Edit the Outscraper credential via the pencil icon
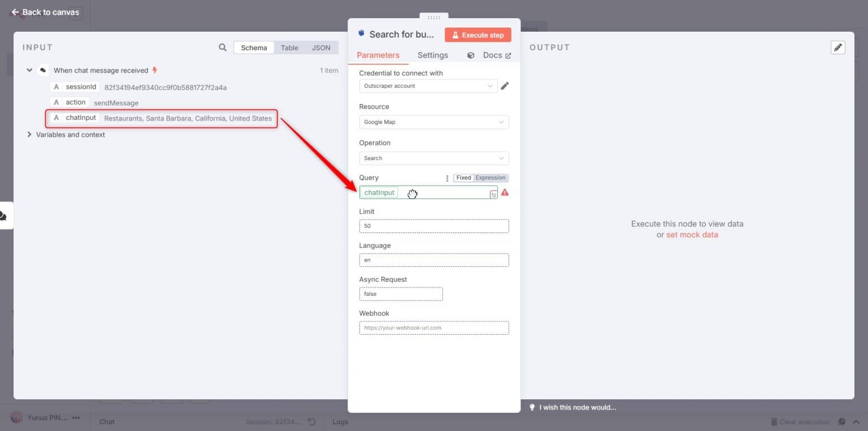This screenshot has height=431, width=868. 505,85
